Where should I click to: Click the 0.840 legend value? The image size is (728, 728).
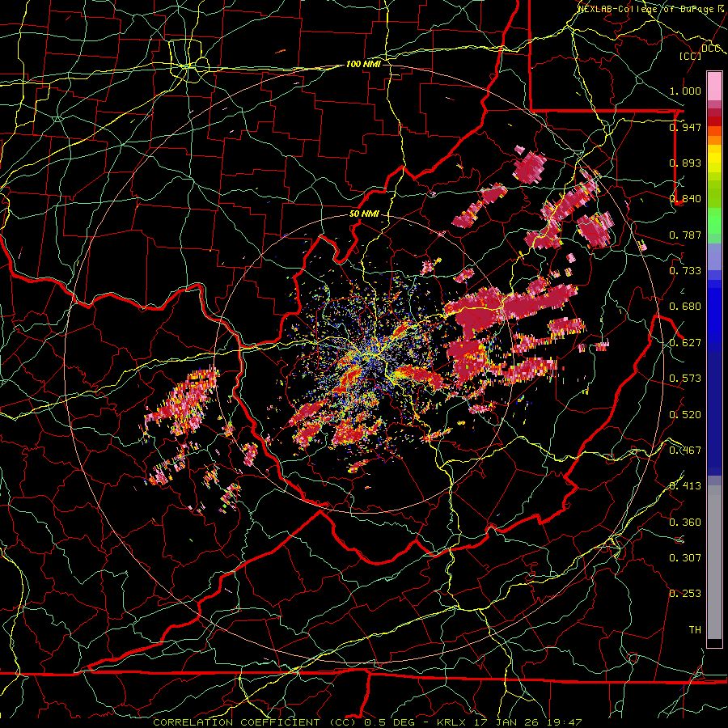pos(685,199)
